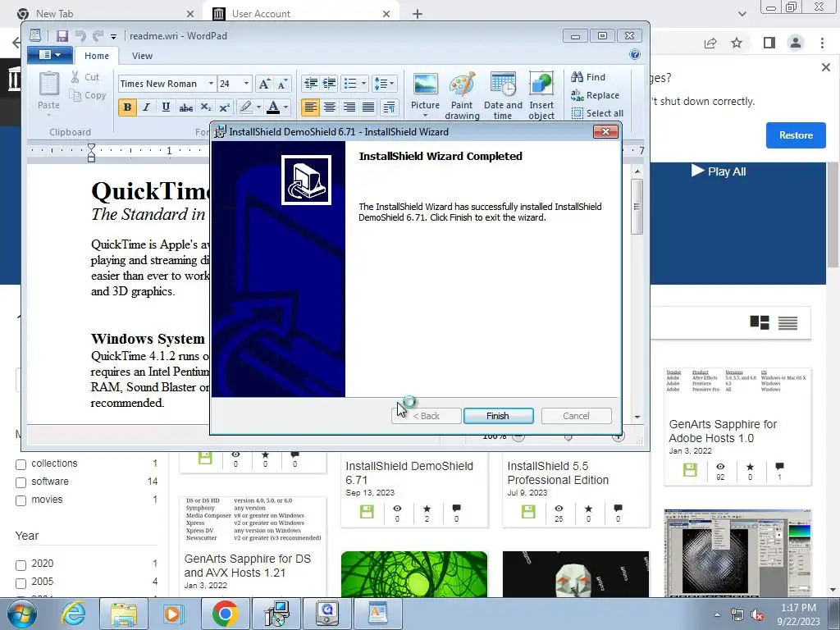
Task: Insert Picture in WordPad
Action: (x=426, y=95)
